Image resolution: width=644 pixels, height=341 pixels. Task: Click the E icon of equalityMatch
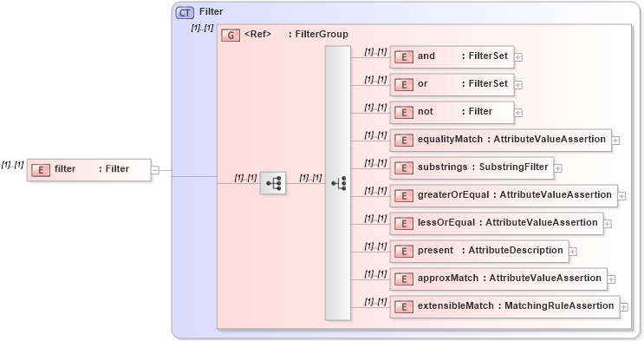(404, 141)
